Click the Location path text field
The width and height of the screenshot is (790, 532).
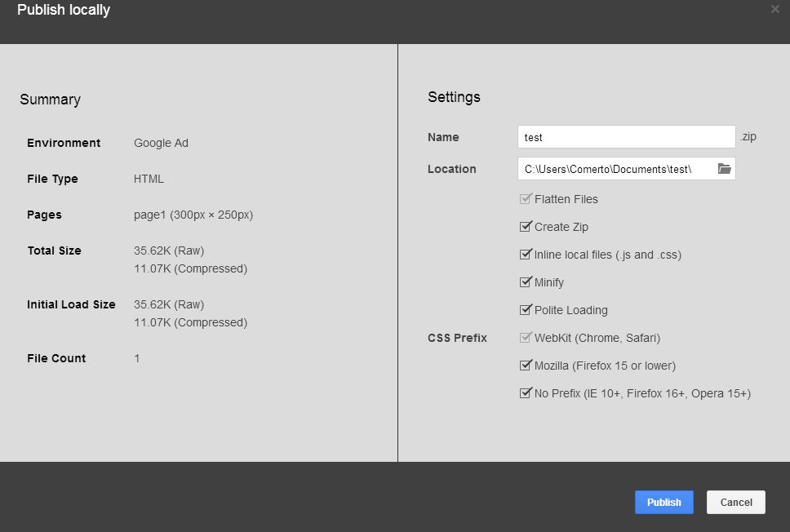point(617,169)
